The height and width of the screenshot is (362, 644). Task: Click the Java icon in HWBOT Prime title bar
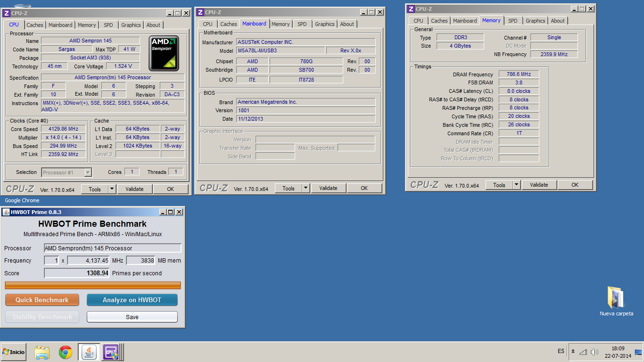click(7, 212)
